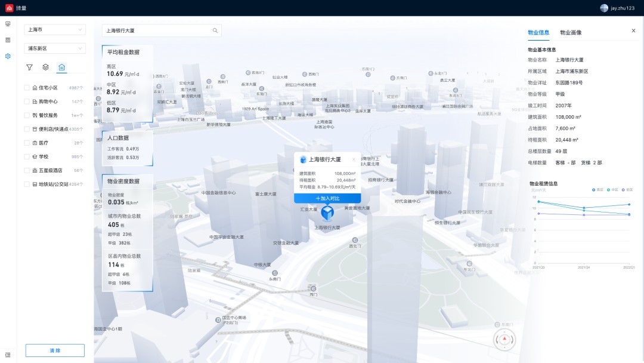Click the 4987个 count beside 住宅小区

click(x=76, y=88)
